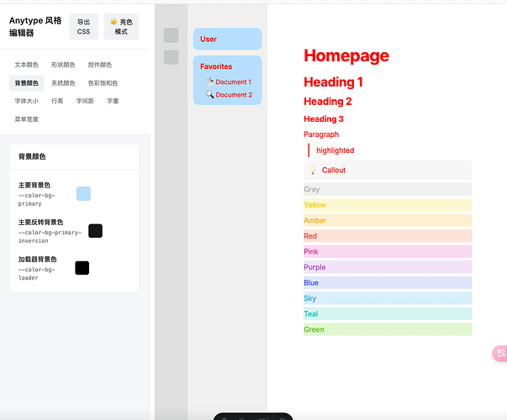Select the 背景颜色 tab

click(27, 83)
